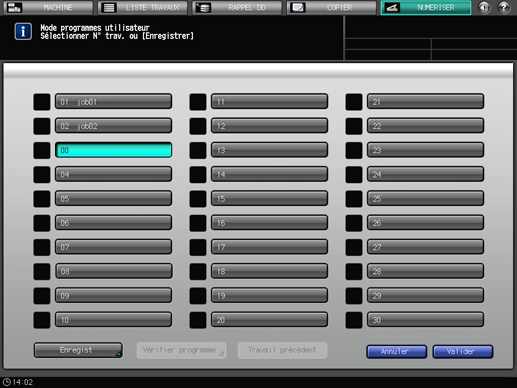Select program slot 19
Screen dimensions: 517x388
coord(269,295)
